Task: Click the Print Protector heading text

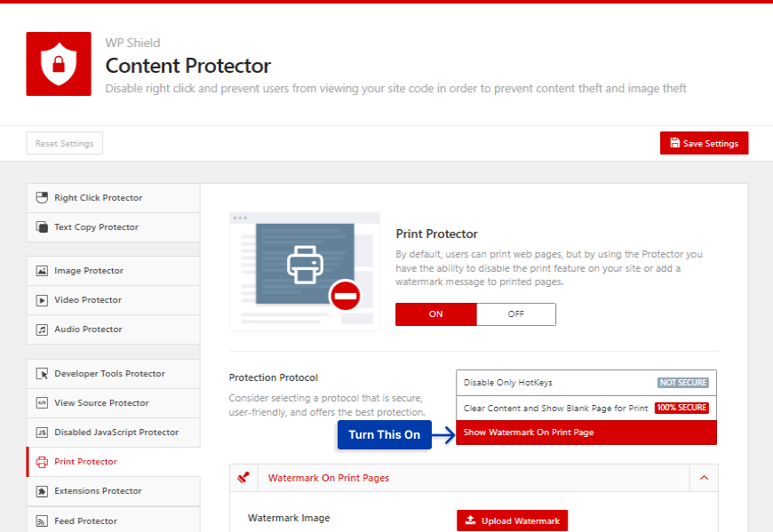Action: coord(437,234)
